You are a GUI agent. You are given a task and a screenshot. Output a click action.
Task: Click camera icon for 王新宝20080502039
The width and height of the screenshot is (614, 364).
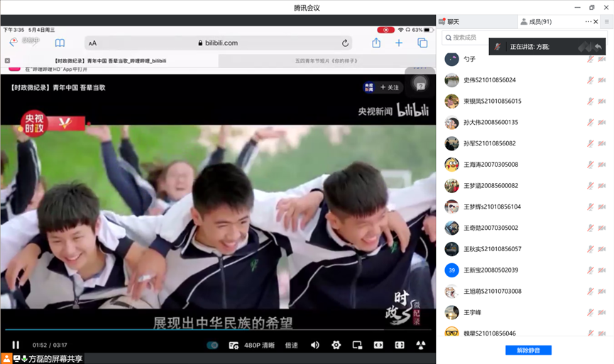602,270
